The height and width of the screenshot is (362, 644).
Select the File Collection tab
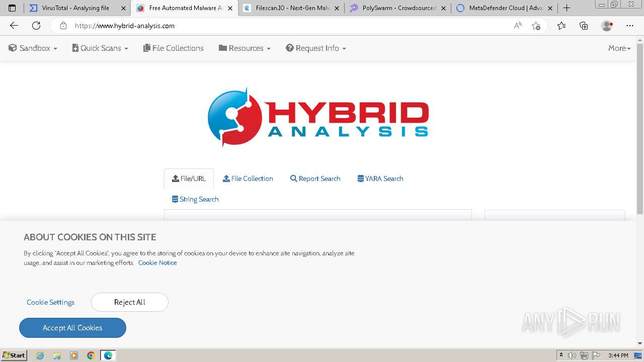click(248, 178)
